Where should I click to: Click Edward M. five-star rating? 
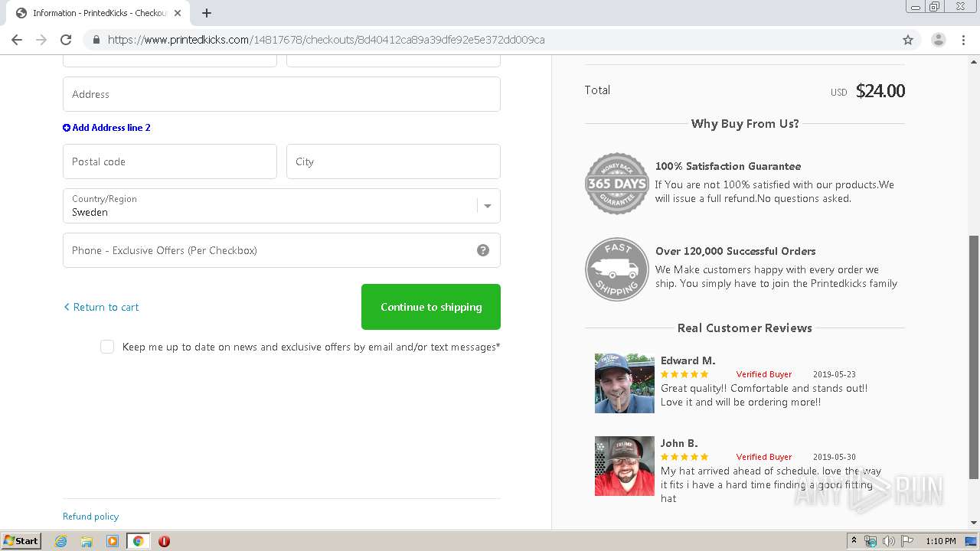click(684, 374)
